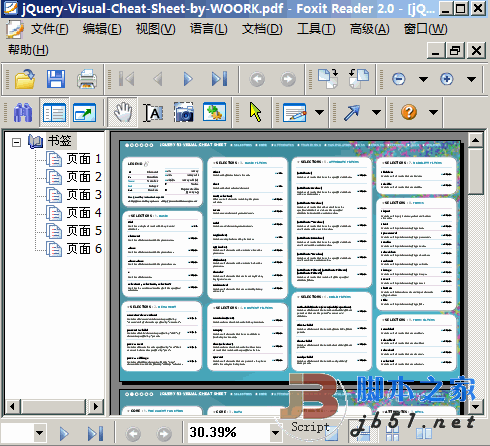Image resolution: width=490 pixels, height=446 pixels.
Task: Open zoom out options dropdown arrow
Action: coord(423,79)
